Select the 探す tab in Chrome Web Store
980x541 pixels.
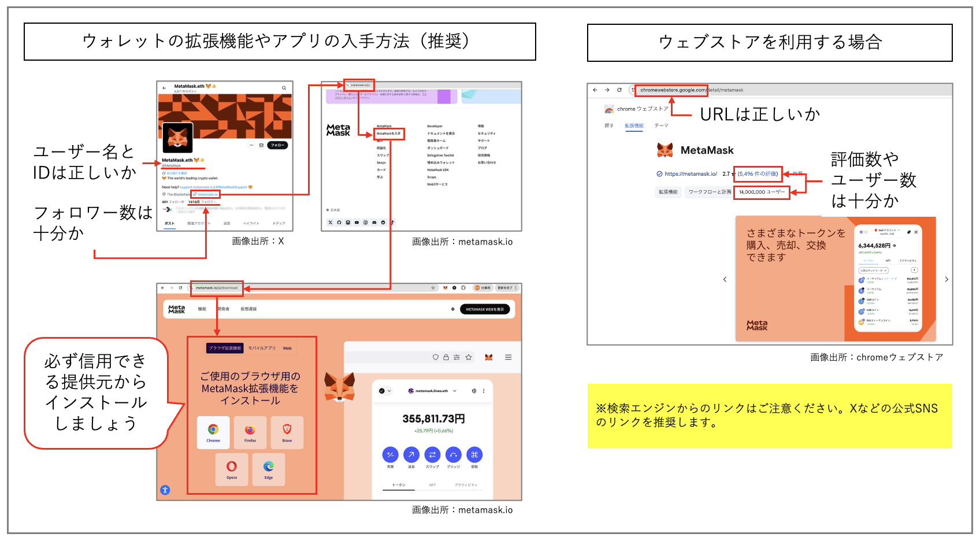608,125
